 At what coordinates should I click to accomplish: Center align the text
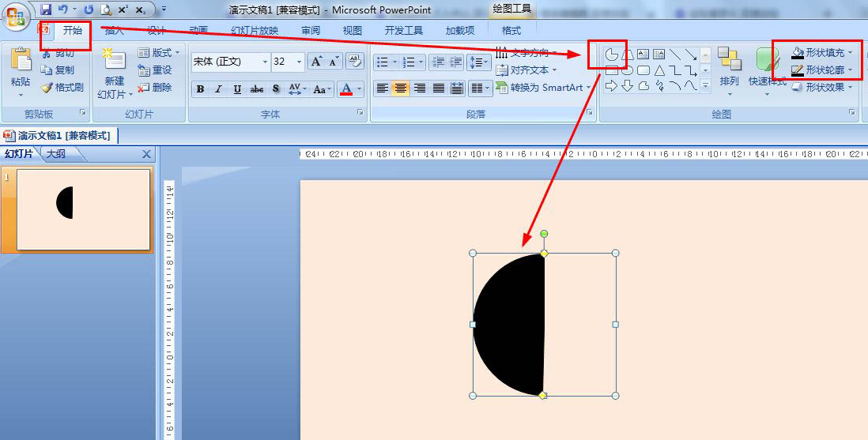[x=401, y=88]
